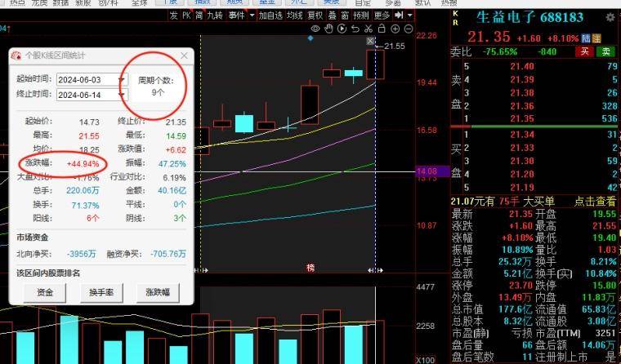
Task: Click the 71.37% 换手 value
Action: coord(86,205)
